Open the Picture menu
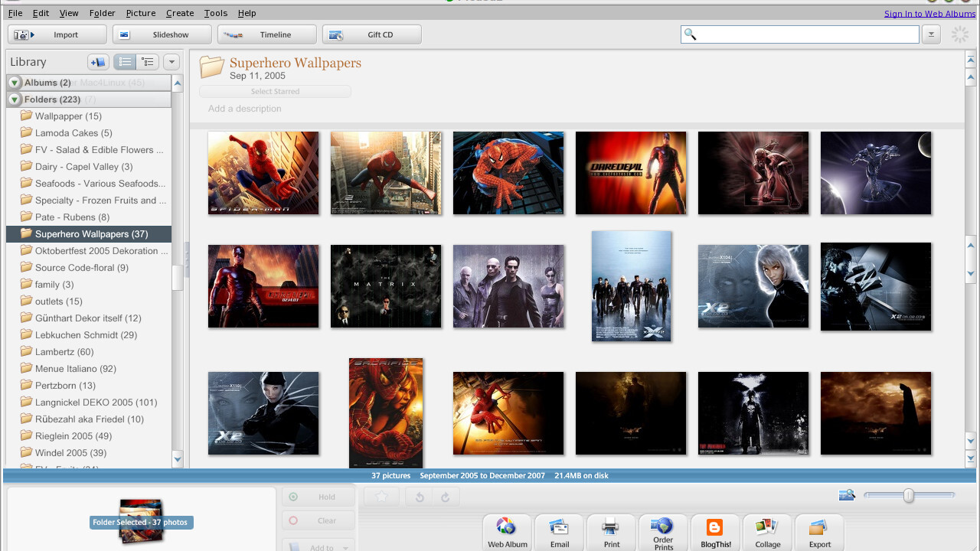 pyautogui.click(x=140, y=13)
